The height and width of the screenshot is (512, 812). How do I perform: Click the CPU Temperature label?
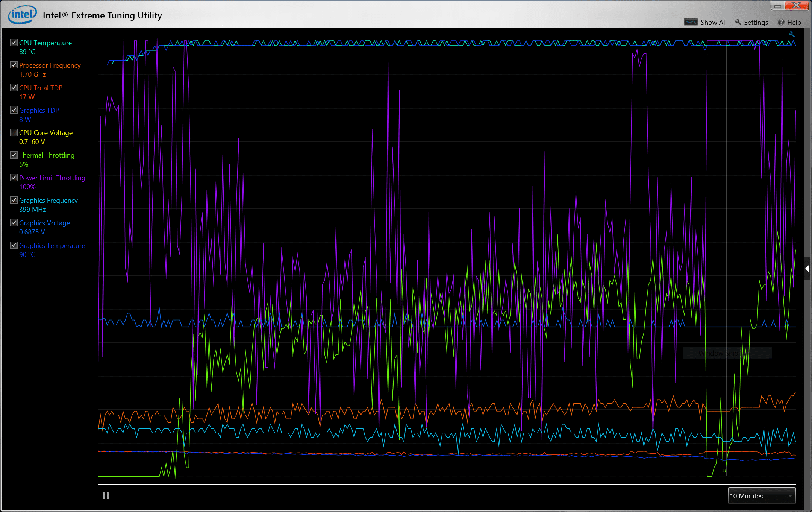[45, 43]
